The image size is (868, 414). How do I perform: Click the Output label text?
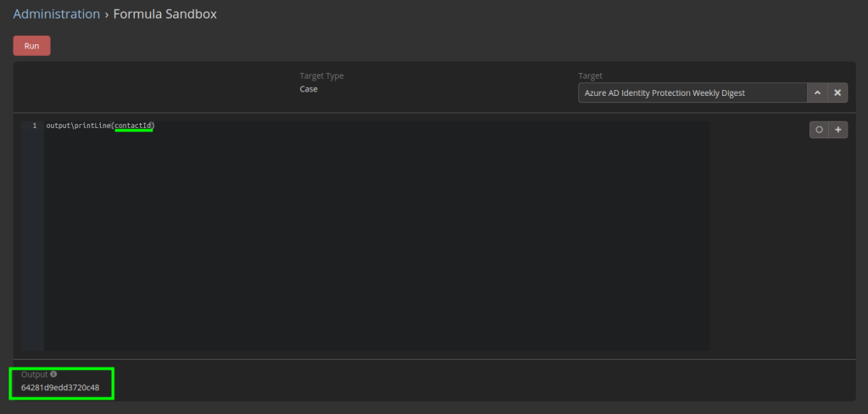[34, 375]
